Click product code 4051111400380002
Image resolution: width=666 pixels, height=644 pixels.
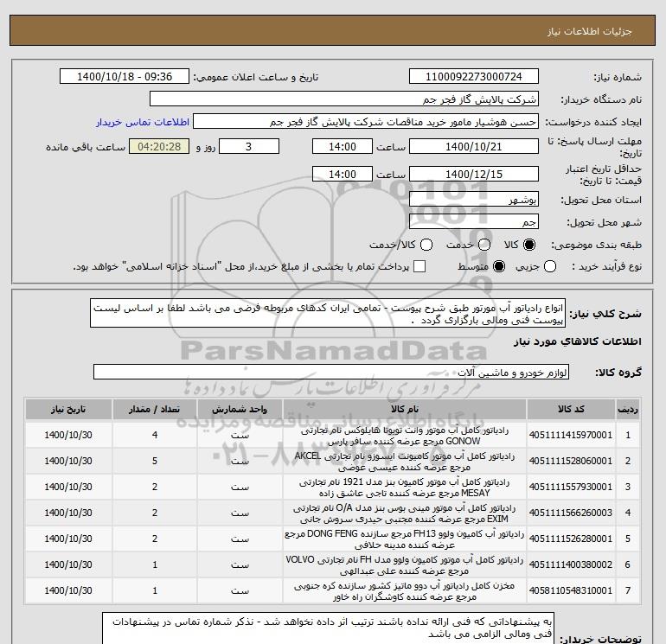tap(571, 564)
